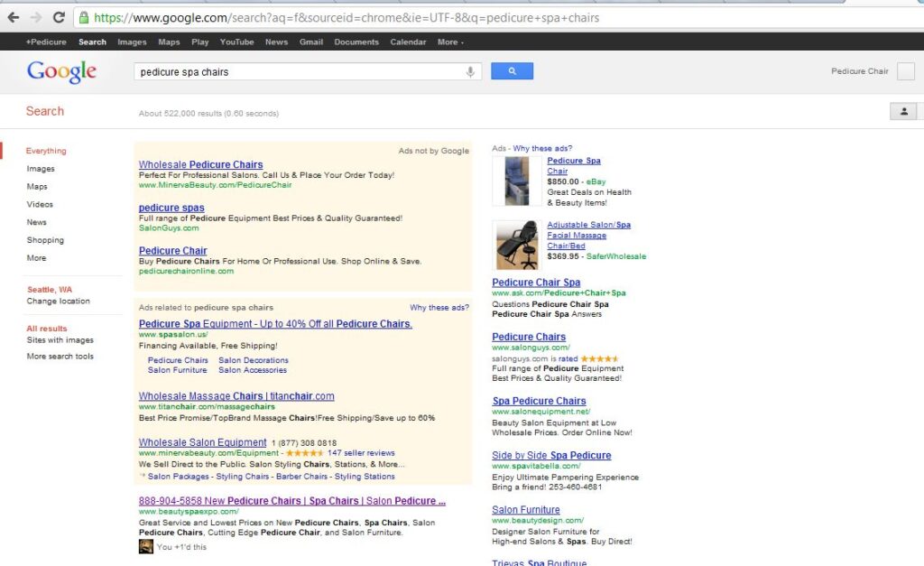Screen dimensions: 924x566
Task: Reload the page with refresh icon
Action: tap(59, 17)
